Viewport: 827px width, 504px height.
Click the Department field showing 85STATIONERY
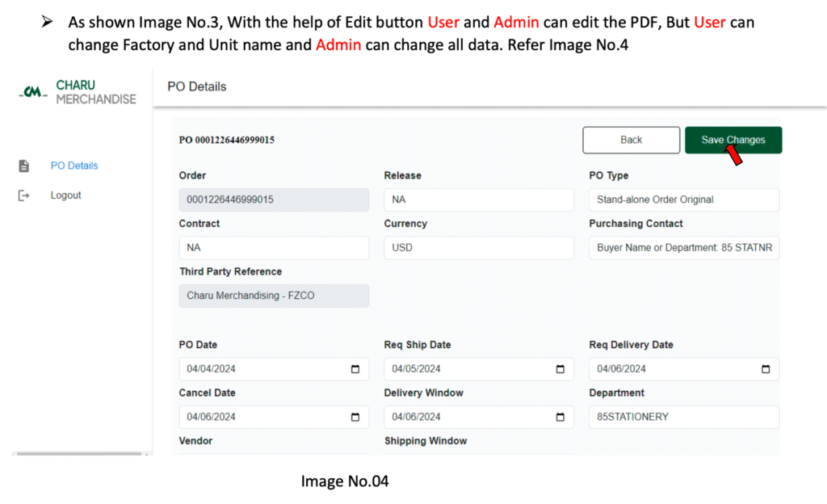(683, 418)
